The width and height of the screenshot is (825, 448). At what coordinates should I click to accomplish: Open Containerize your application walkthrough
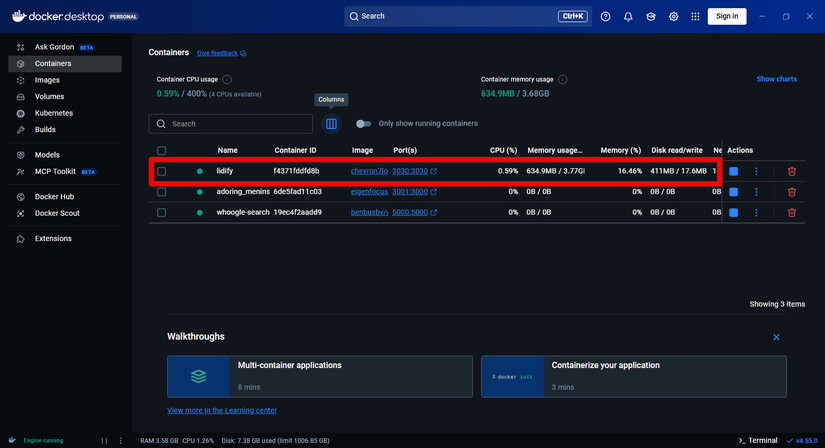point(633,376)
